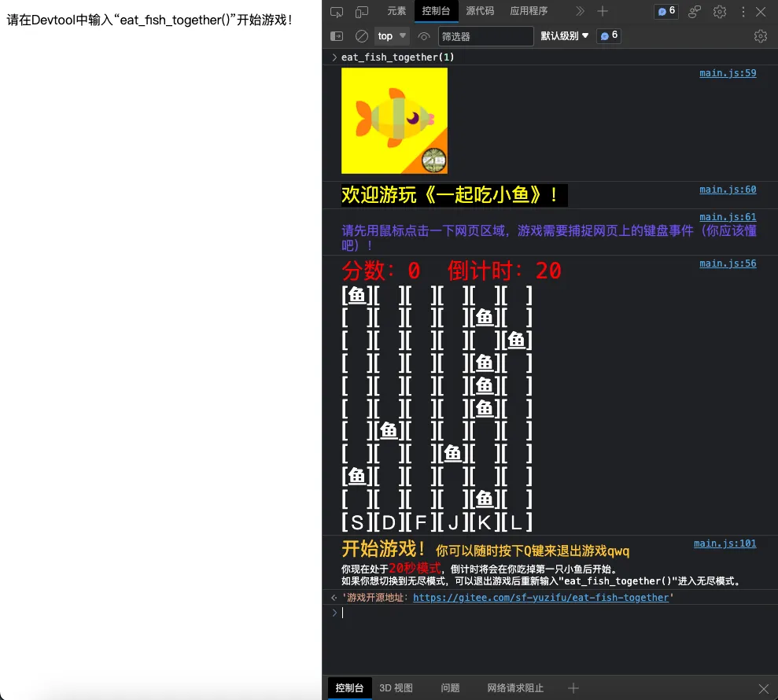Open the main.js:56 source link
Screen dimensions: 778x700
click(728, 263)
